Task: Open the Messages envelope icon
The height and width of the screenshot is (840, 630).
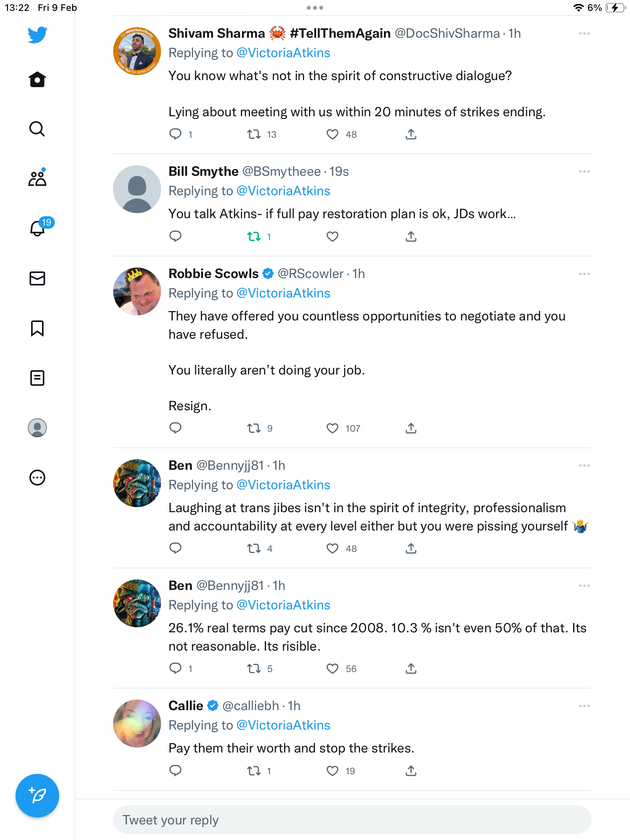Action: click(x=37, y=278)
